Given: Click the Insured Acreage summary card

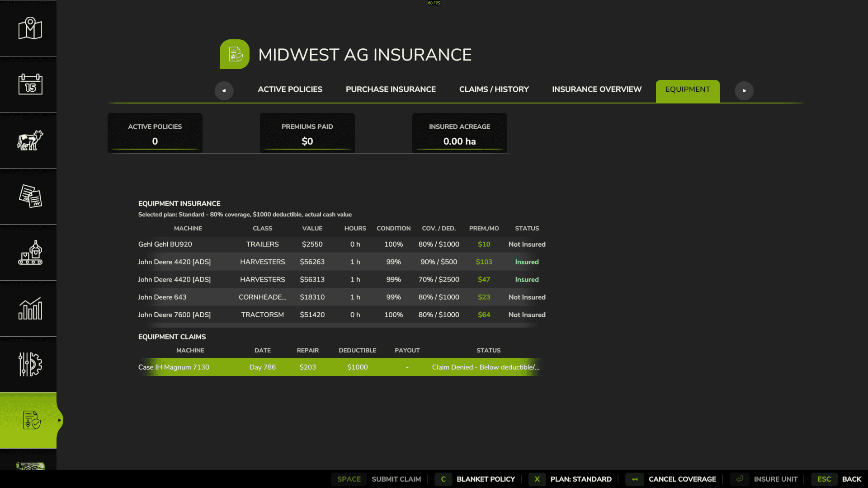Looking at the screenshot, I should tap(460, 133).
